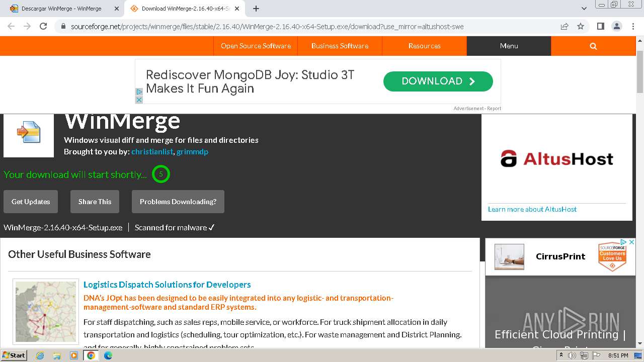Click the page scrollbar down arrow
The height and width of the screenshot is (362, 644).
[x=640, y=343]
